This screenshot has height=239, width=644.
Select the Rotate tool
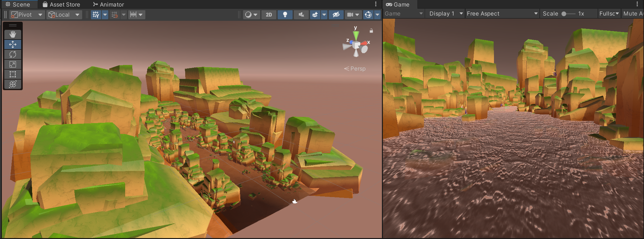13,54
